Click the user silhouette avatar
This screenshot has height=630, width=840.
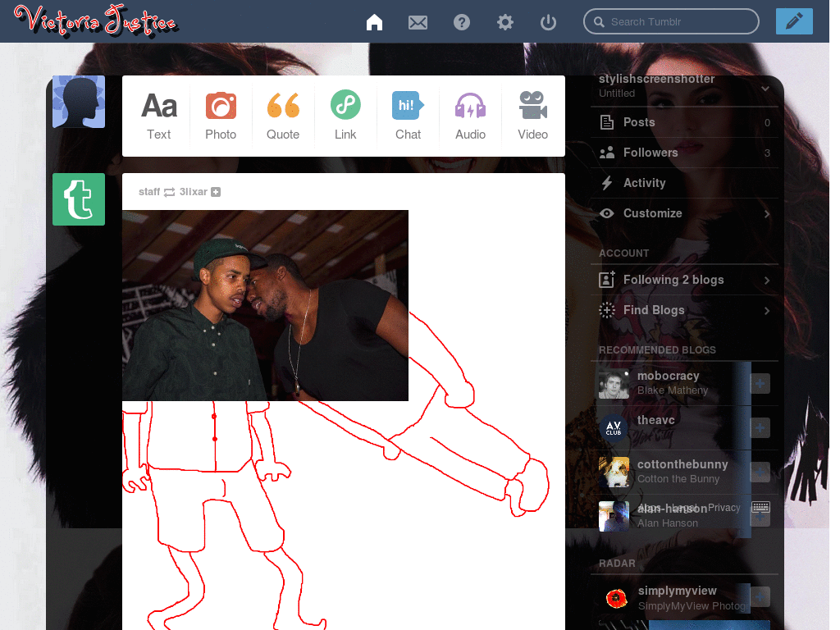tap(79, 101)
